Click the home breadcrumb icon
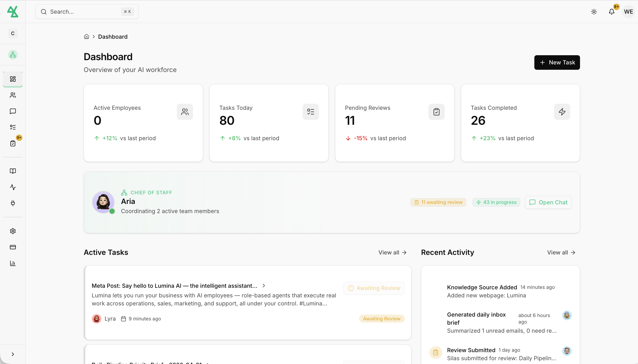Screen dimensions: 638x364 (86, 37)
